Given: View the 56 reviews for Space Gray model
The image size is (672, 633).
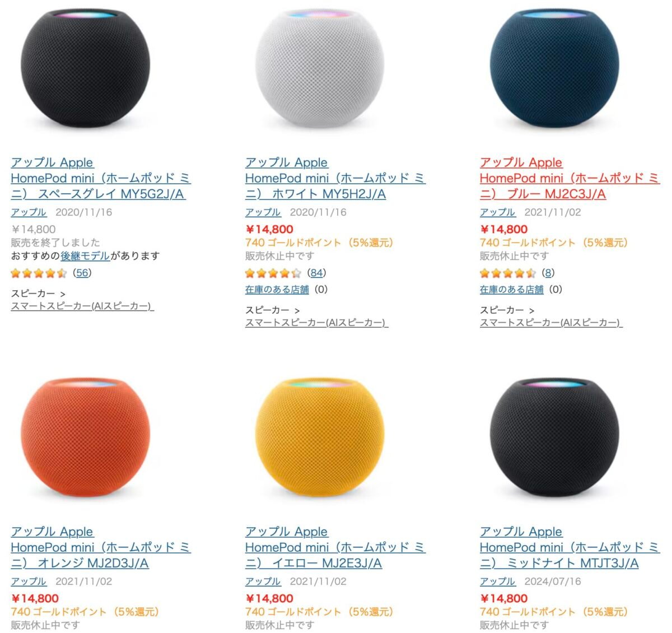Looking at the screenshot, I should (x=82, y=273).
